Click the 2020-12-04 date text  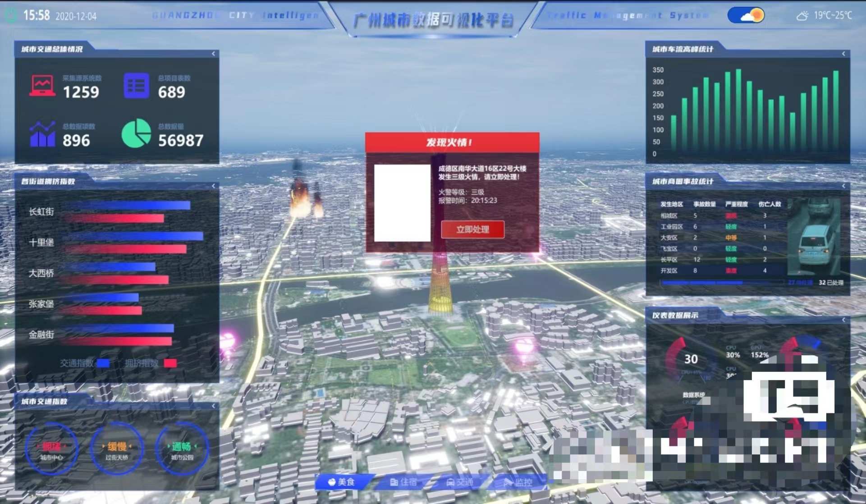(76, 17)
